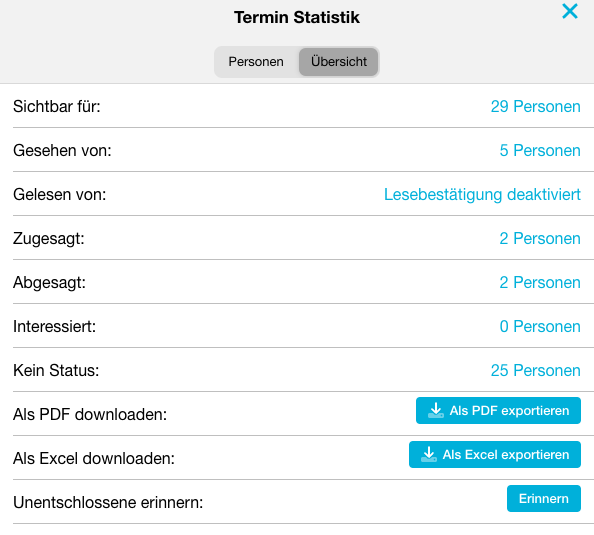View the 2 Personen who declined (Abgesagt)

tap(540, 282)
